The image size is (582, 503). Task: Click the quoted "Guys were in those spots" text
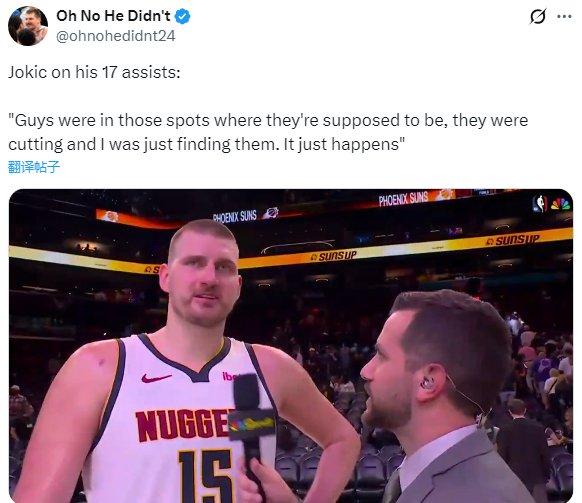268,132
